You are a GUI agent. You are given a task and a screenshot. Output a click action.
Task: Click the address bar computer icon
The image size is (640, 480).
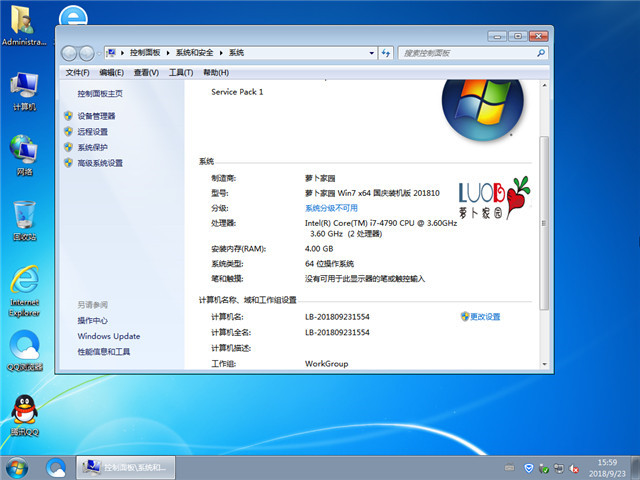111,53
